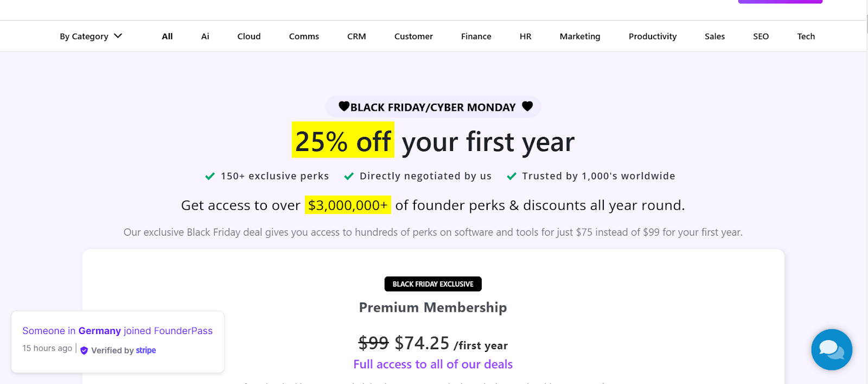
Task: Click Full access to all of our deals
Action: pyautogui.click(x=432, y=364)
